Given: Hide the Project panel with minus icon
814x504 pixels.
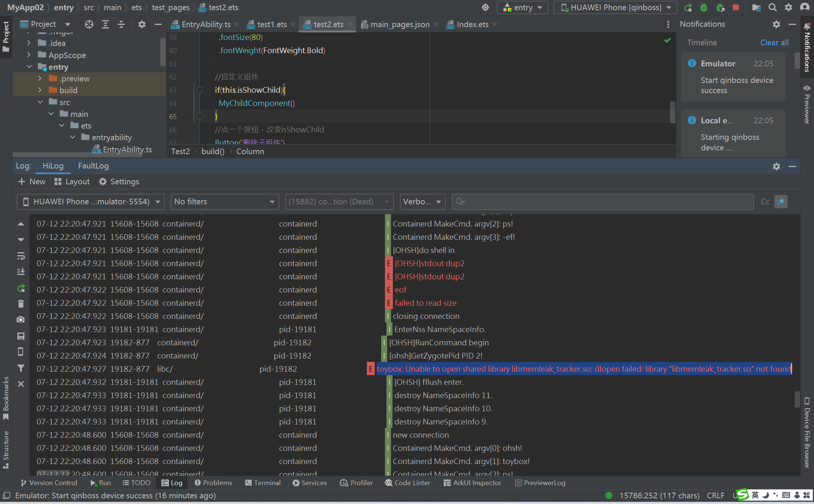Looking at the screenshot, I should pyautogui.click(x=158, y=25).
